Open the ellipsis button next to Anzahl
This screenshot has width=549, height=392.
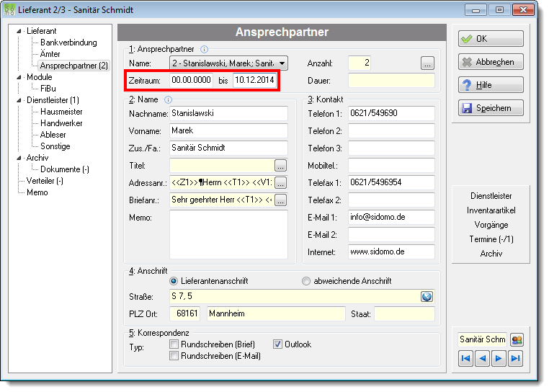427,63
